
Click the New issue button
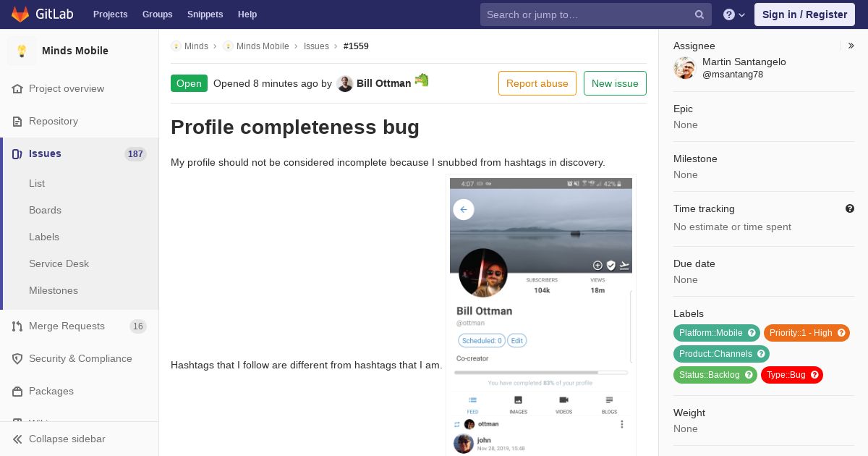[615, 83]
